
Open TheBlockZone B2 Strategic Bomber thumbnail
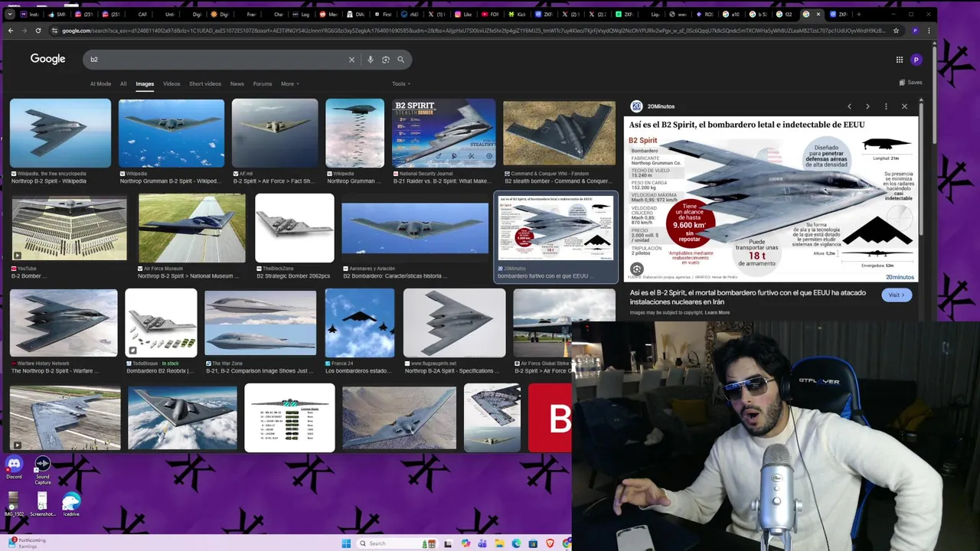(x=295, y=228)
